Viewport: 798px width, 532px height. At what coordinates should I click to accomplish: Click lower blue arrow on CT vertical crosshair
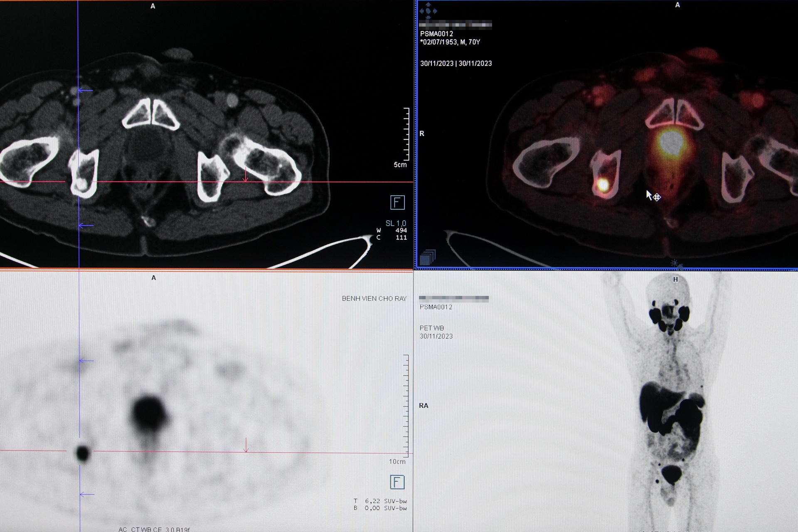tap(86, 226)
